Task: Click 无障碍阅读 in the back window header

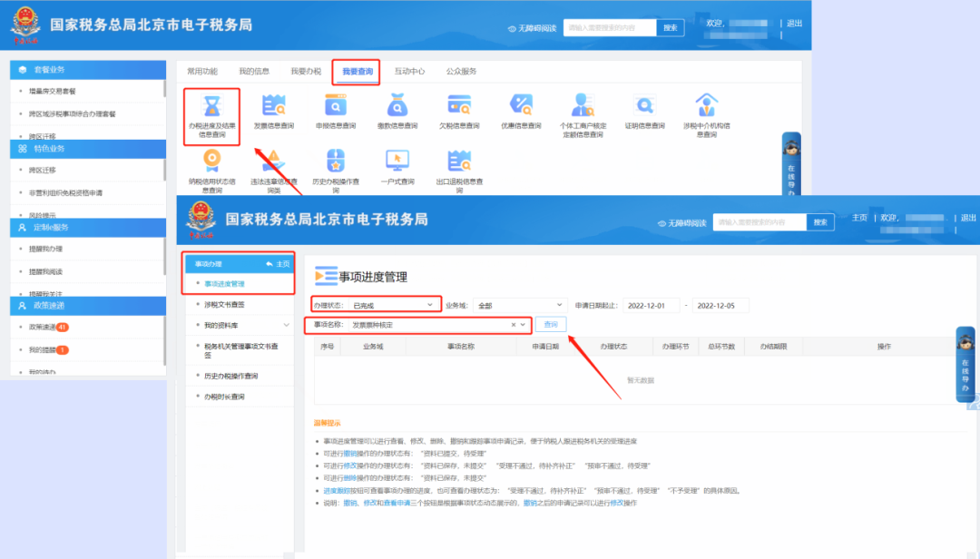Action: [x=533, y=28]
